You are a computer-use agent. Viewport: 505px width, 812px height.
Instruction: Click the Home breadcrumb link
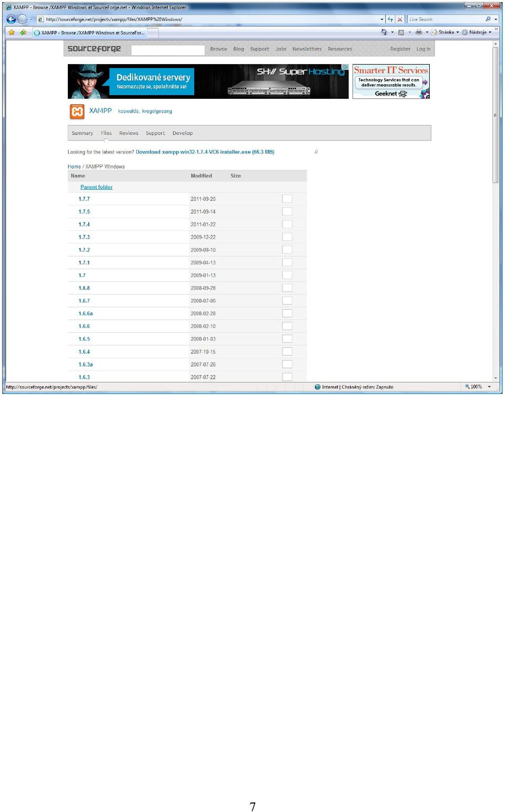tap(74, 167)
